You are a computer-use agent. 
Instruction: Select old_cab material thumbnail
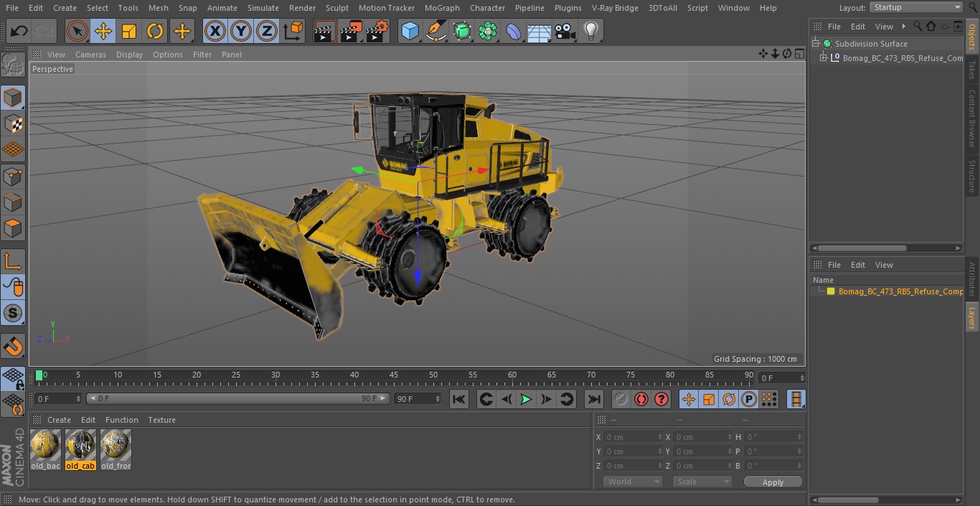pyautogui.click(x=80, y=450)
